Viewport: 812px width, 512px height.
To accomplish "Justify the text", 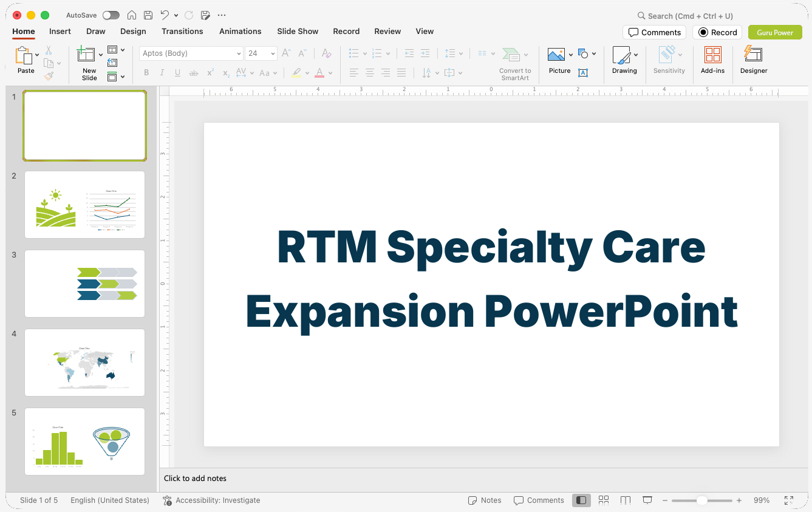I will [x=401, y=73].
